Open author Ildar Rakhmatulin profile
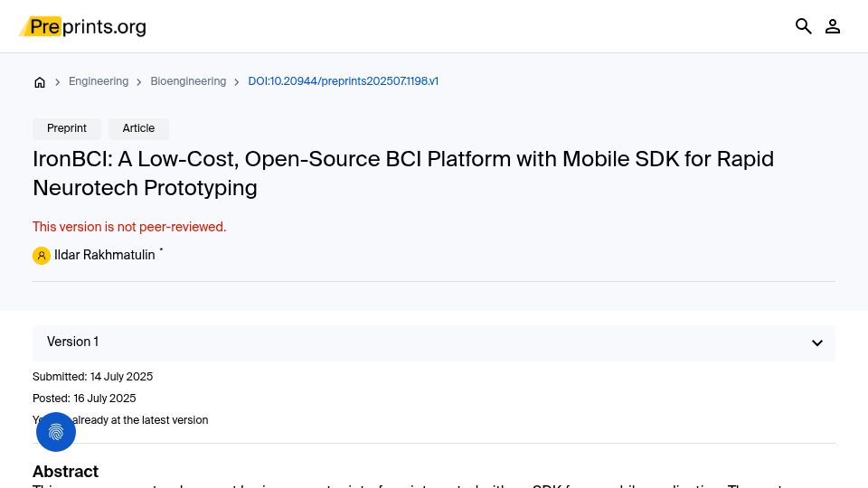Viewport: 868px width, 488px height. coord(105,255)
